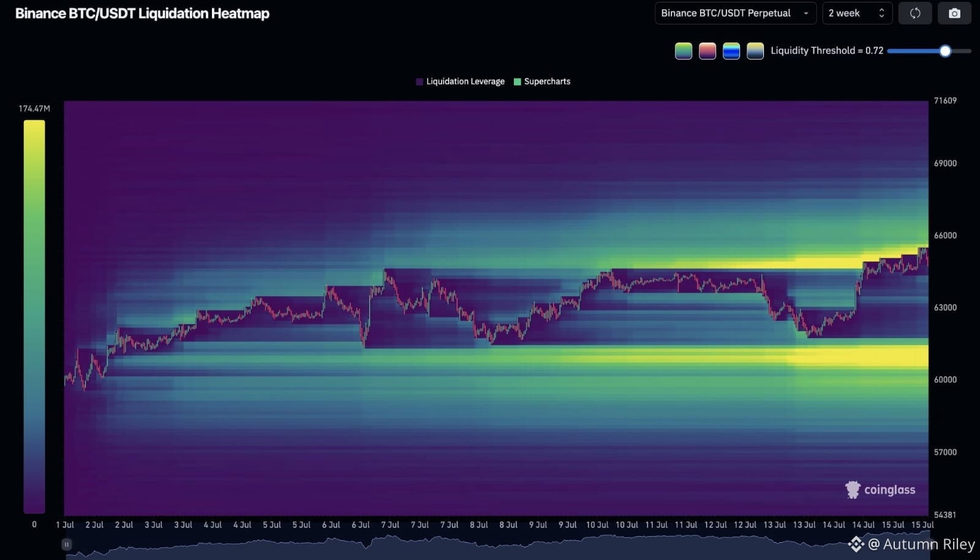Click the 1 Jul date axis label
This screenshot has height=560, width=980.
[x=65, y=525]
